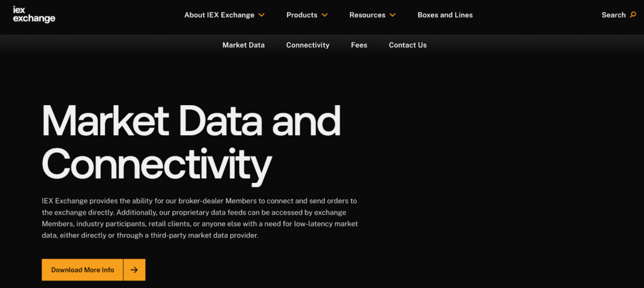
Task: Go to Boxes and Lines
Action: [445, 15]
